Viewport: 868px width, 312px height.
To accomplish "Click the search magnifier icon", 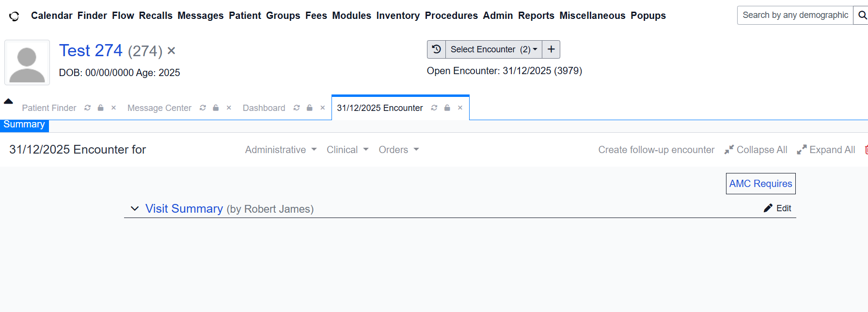I will [x=862, y=16].
